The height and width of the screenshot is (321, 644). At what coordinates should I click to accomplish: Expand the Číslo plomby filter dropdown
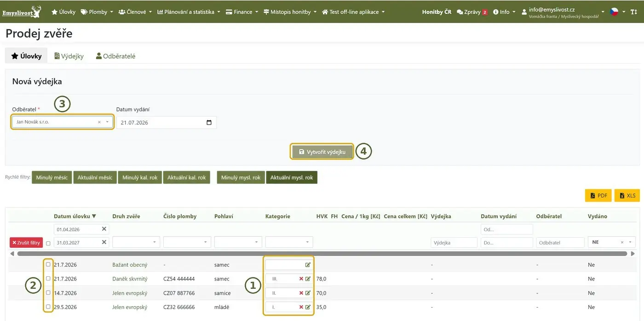187,242
